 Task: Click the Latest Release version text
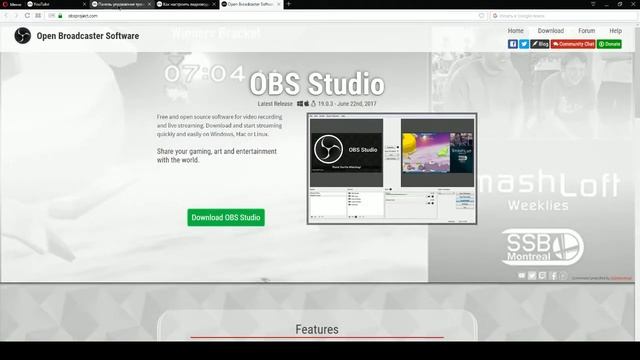317,104
